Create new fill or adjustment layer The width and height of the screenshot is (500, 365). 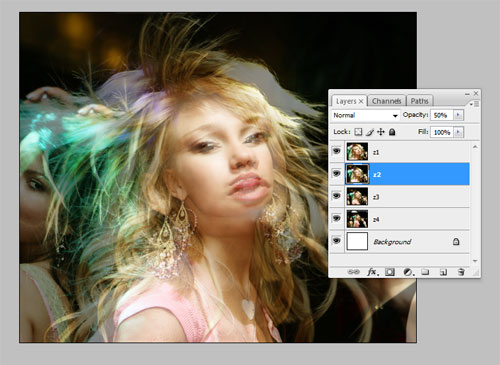(409, 272)
